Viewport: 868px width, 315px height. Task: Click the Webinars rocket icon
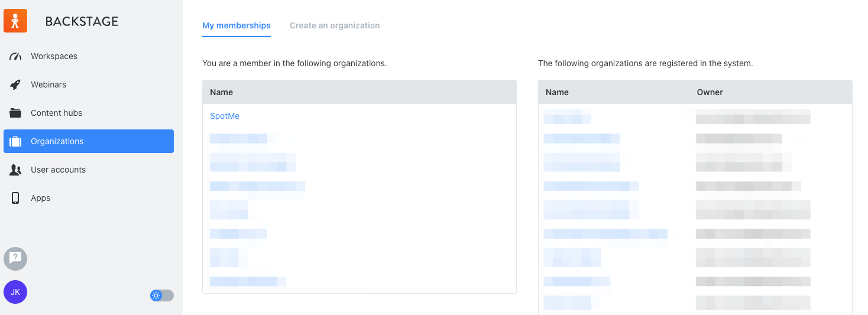(15, 85)
